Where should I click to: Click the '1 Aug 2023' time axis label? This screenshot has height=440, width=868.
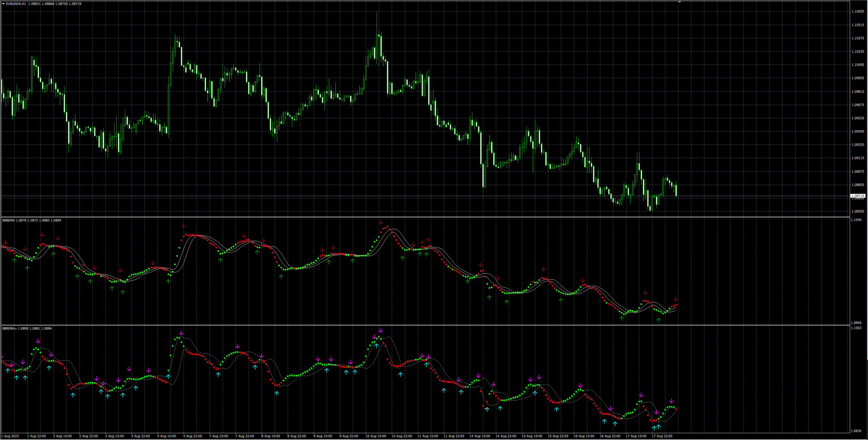[10, 436]
